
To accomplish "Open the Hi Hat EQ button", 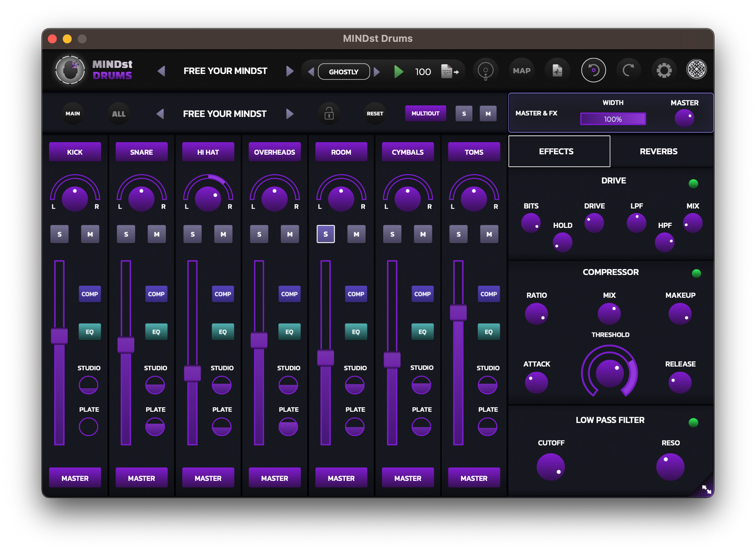I will (x=223, y=332).
